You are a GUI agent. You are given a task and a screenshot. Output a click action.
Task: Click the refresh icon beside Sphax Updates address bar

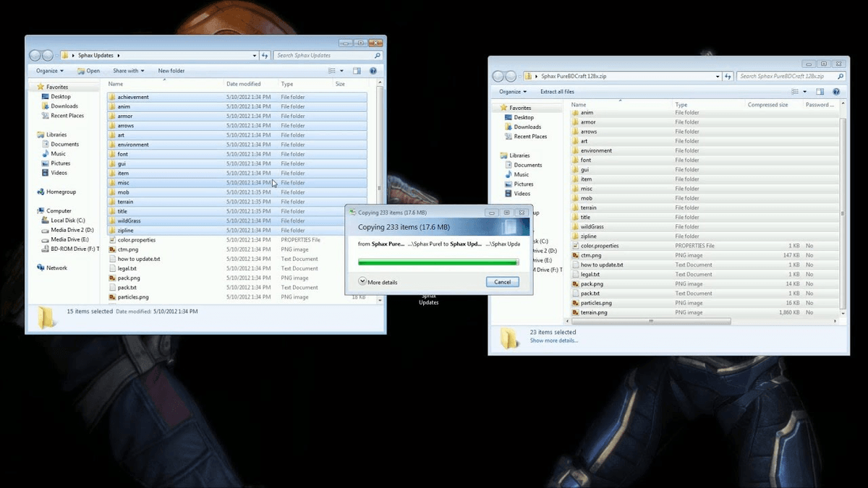click(x=265, y=56)
